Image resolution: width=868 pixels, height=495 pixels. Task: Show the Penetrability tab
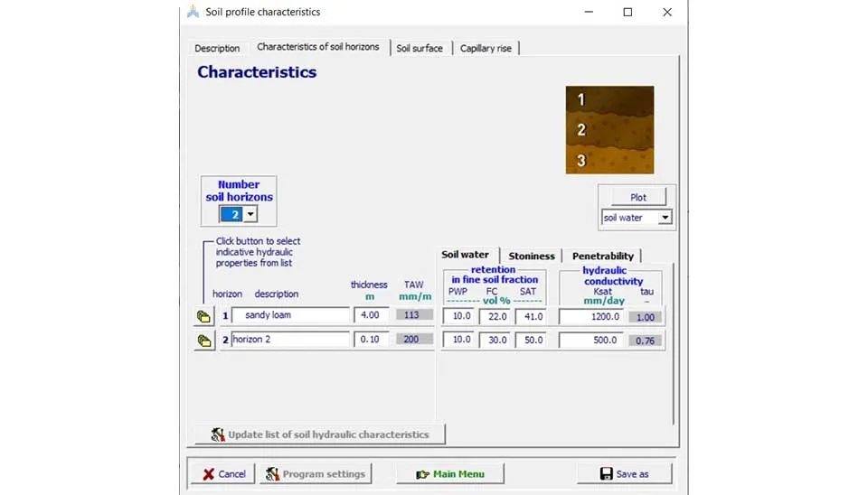(602, 256)
